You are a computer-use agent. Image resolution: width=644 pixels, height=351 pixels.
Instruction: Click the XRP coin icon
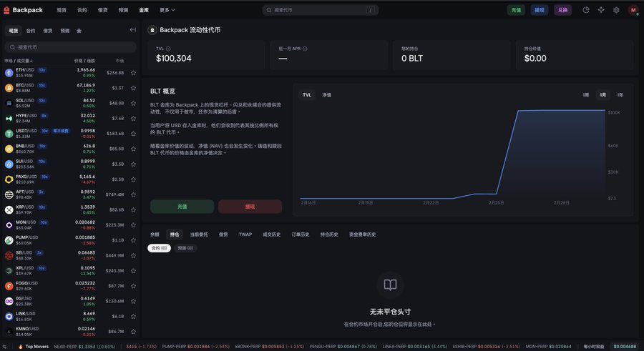pyautogui.click(x=9, y=209)
